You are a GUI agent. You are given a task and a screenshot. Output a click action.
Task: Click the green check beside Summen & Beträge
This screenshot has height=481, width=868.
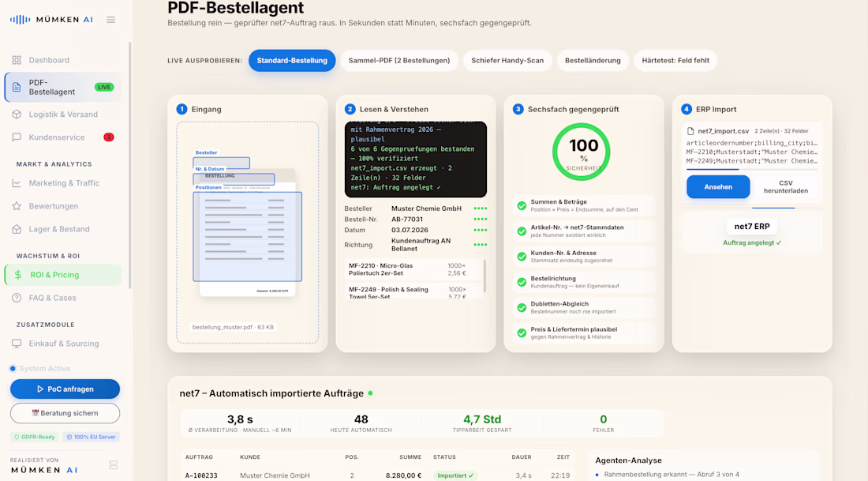(522, 205)
